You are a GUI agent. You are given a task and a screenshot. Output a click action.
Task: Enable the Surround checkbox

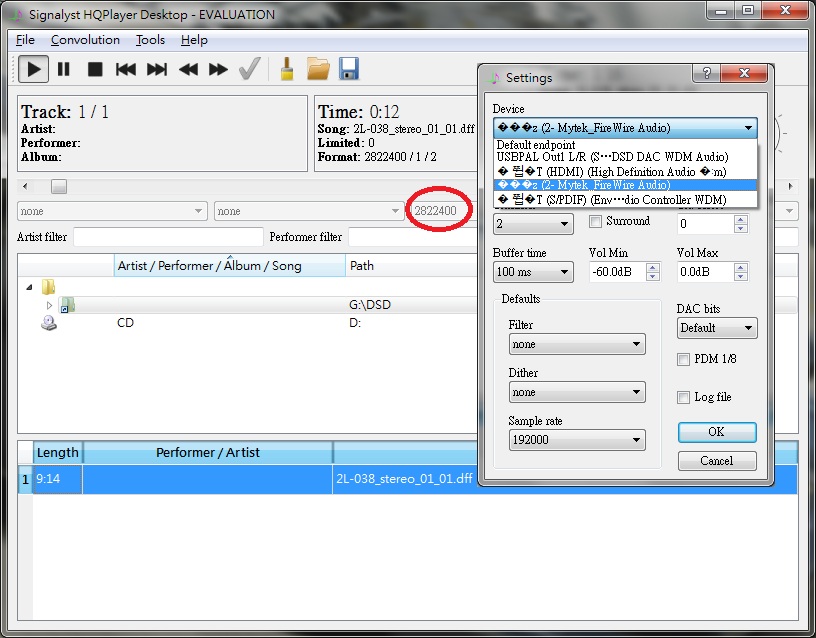click(595, 222)
